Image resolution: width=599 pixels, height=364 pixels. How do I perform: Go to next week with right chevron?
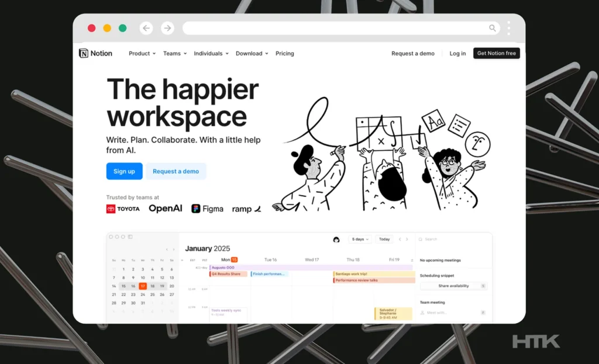coord(407,240)
